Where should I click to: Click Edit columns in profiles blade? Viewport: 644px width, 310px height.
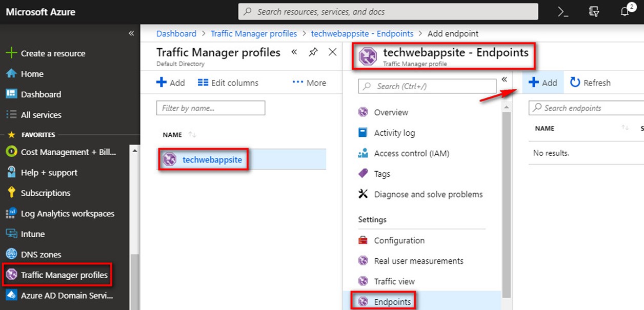[x=228, y=82]
